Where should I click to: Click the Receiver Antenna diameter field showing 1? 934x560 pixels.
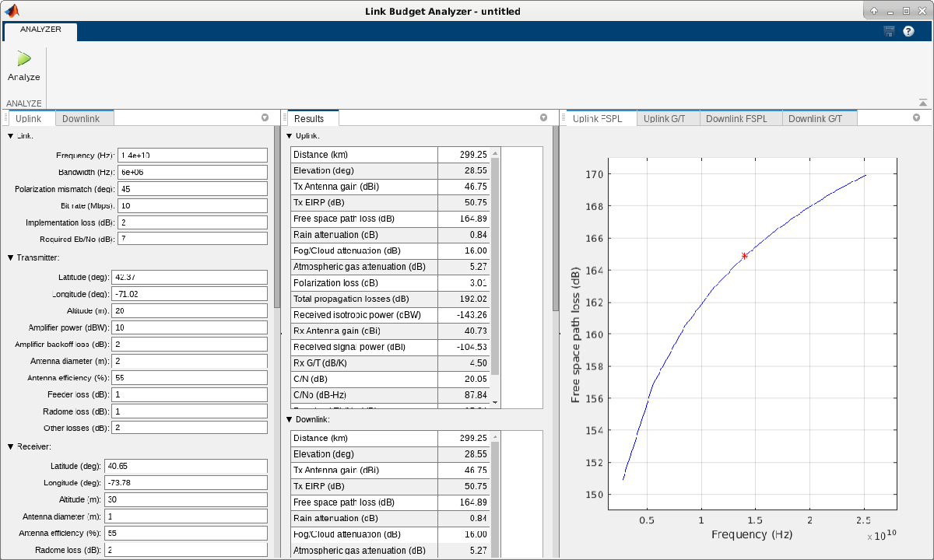185,516
